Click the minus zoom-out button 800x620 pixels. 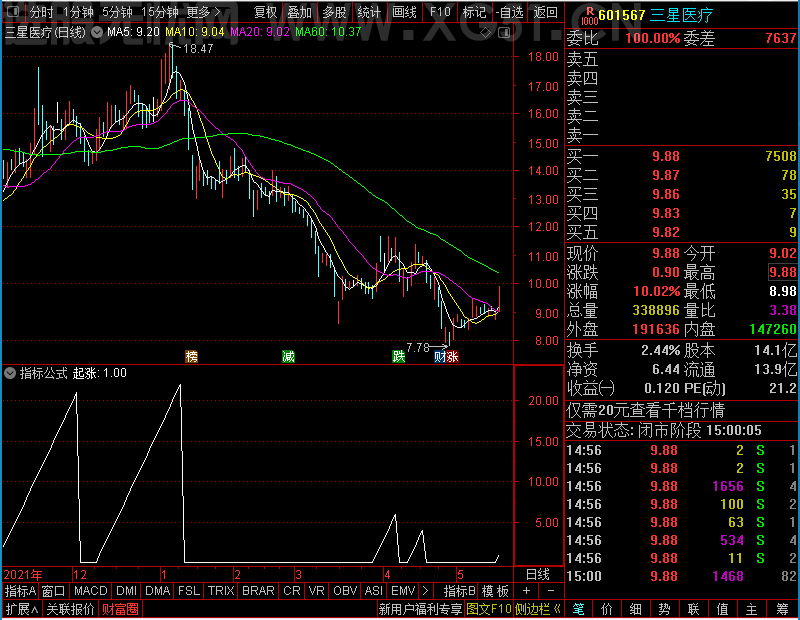point(551,591)
